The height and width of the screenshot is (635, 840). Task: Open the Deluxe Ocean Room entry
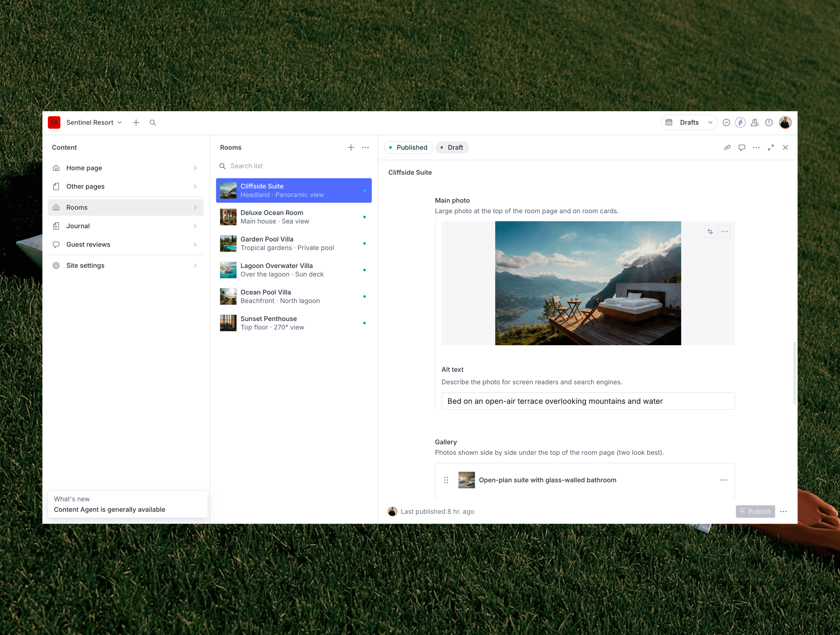click(x=294, y=217)
